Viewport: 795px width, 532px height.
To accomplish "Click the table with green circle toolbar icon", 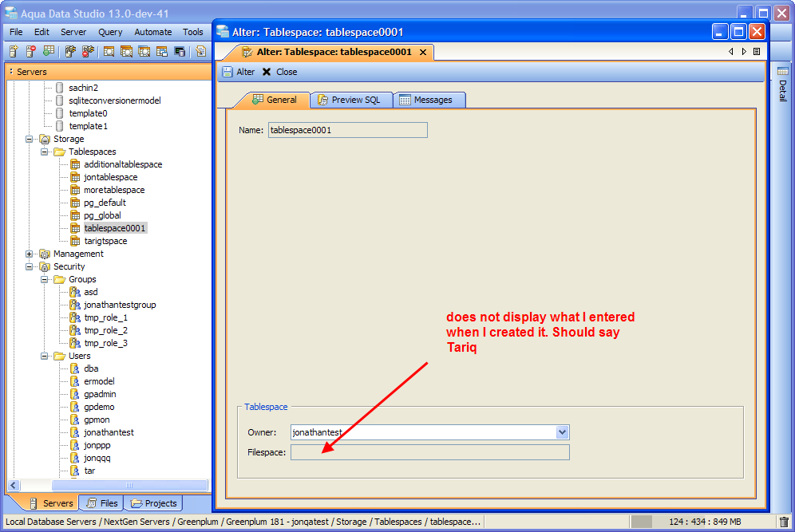I will point(49,51).
